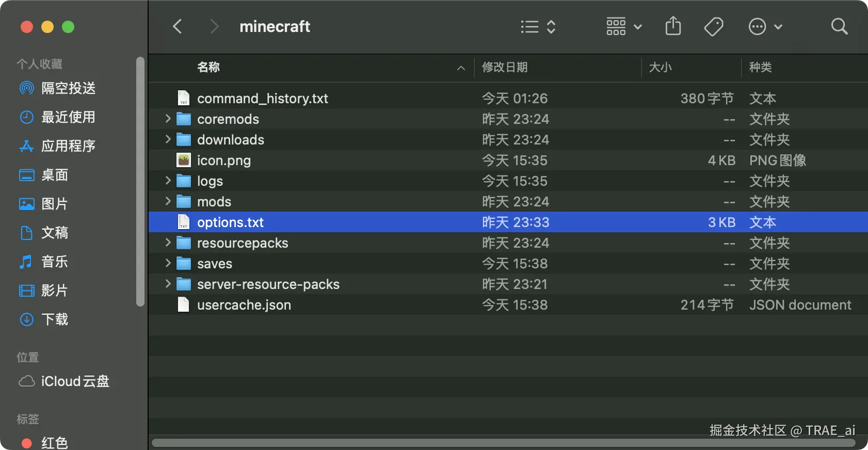
Task: Open the list view switcher
Action: (538, 27)
